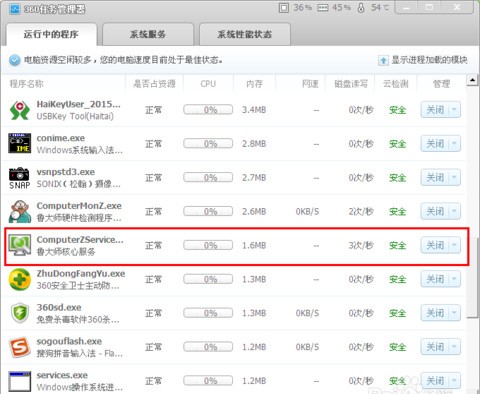Switch to the 系统服务 tab
The height and width of the screenshot is (394, 481).
148,34
